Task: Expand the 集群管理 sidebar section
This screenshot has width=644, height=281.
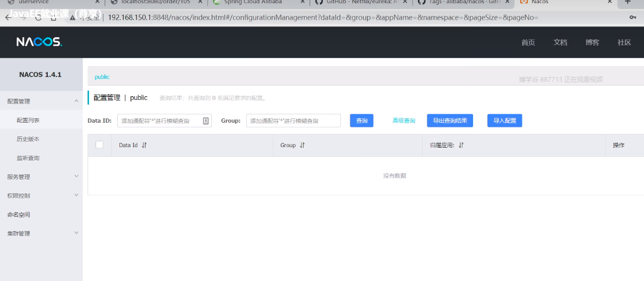Action: click(76, 233)
